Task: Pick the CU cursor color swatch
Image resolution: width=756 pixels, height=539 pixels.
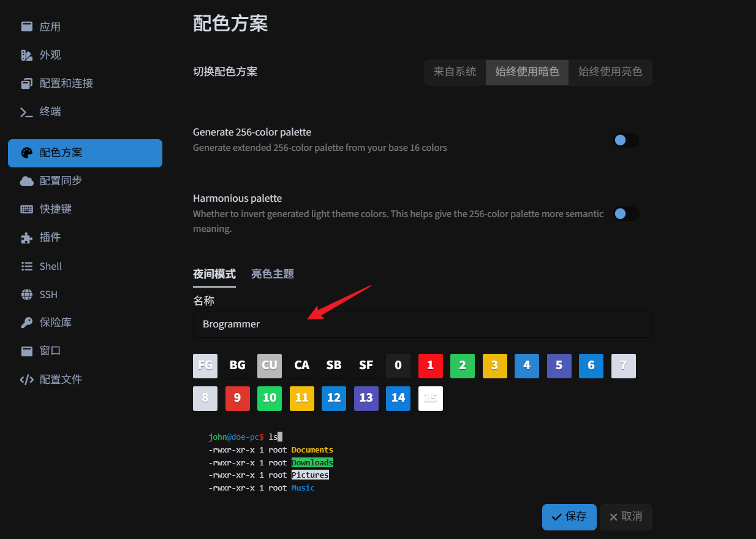Action: 270,365
